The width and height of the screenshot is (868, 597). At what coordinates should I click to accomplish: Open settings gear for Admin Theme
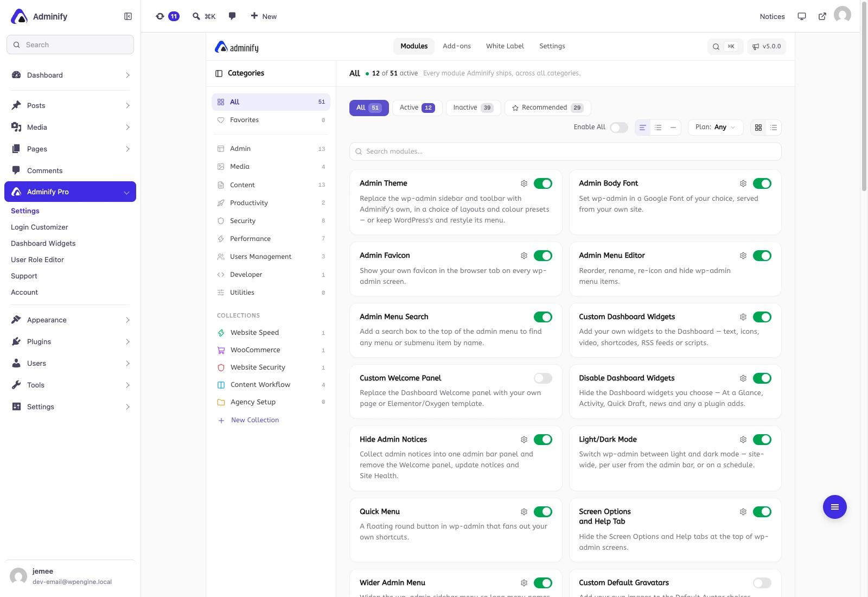(524, 183)
